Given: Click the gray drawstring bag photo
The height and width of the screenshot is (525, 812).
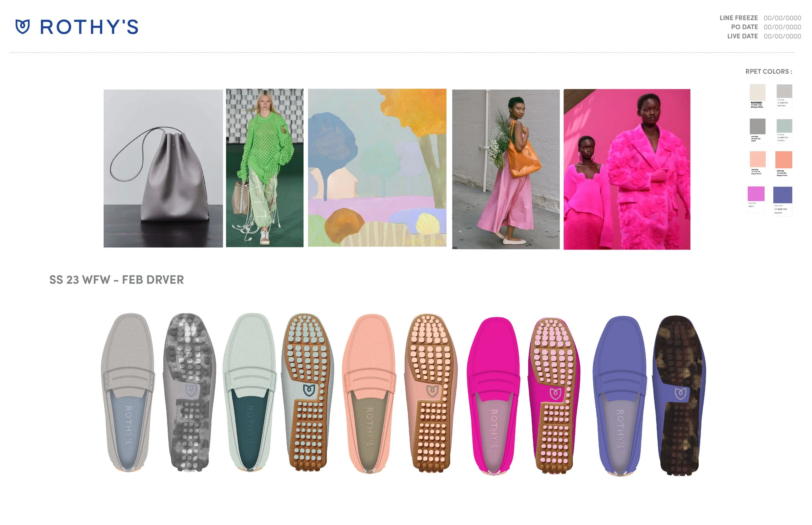Looking at the screenshot, I should coord(163,168).
